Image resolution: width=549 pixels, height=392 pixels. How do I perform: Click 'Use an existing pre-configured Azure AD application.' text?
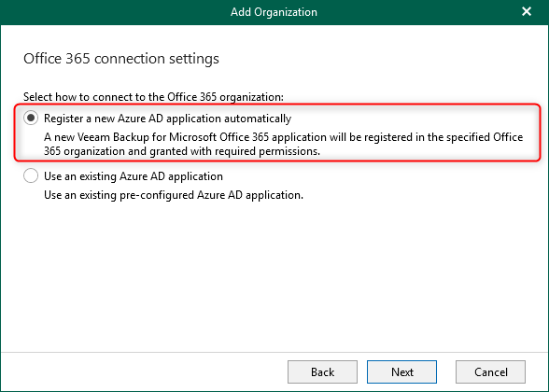pyautogui.click(x=174, y=195)
